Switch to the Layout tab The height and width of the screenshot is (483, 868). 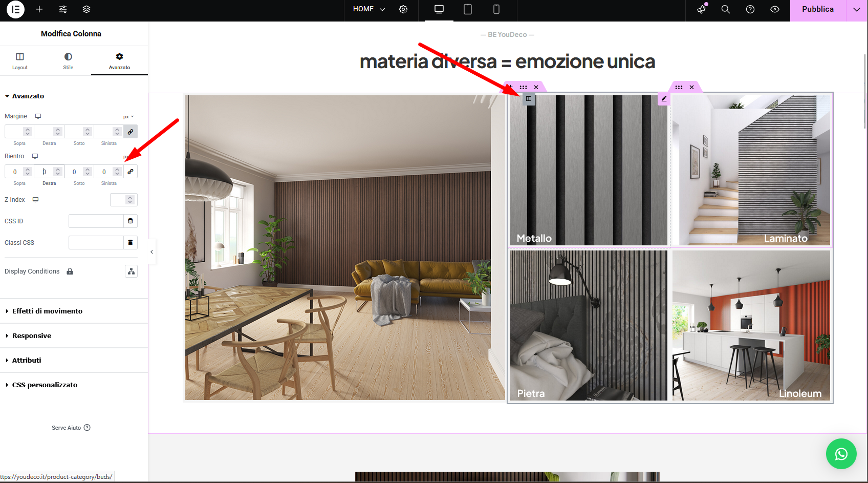pos(20,60)
